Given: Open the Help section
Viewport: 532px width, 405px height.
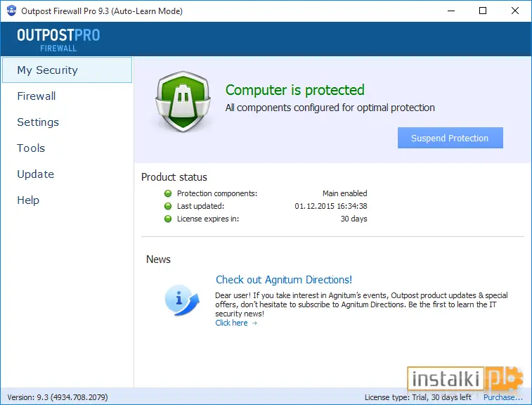Looking at the screenshot, I should coord(28,200).
